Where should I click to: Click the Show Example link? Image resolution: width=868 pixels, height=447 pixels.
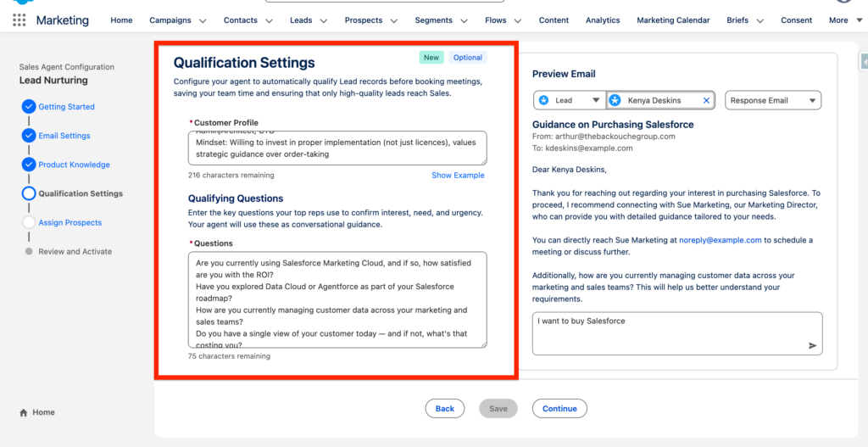coord(458,176)
